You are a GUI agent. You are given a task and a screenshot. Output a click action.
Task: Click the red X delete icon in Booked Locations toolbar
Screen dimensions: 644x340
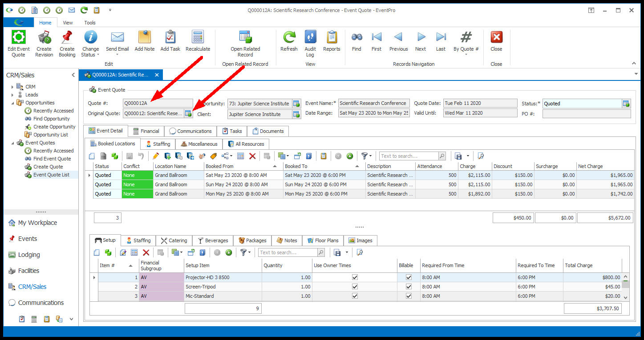point(252,156)
